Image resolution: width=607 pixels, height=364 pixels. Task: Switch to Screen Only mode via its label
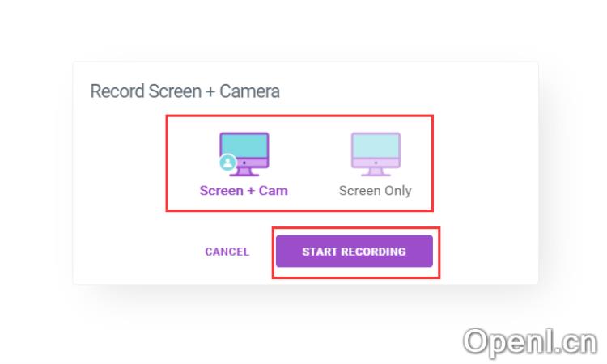(x=375, y=191)
